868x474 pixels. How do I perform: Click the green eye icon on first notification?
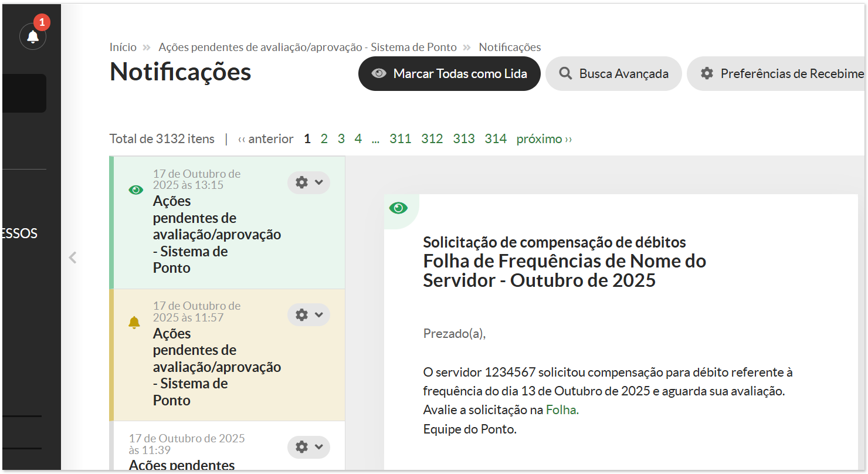point(135,190)
